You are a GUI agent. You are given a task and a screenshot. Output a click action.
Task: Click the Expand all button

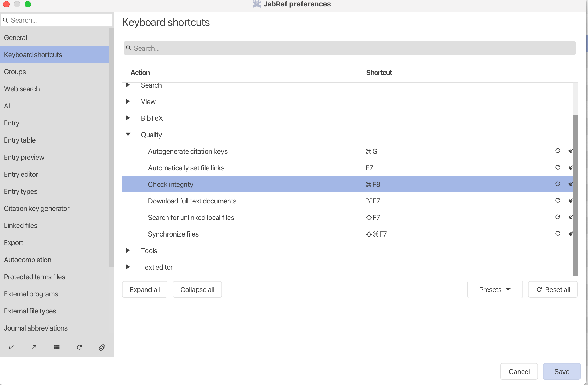coord(145,289)
